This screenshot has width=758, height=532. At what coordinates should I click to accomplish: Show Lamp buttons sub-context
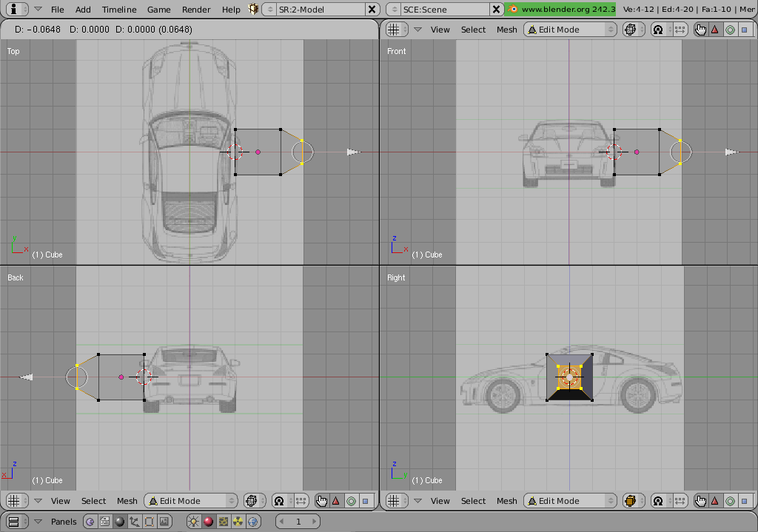[194, 522]
